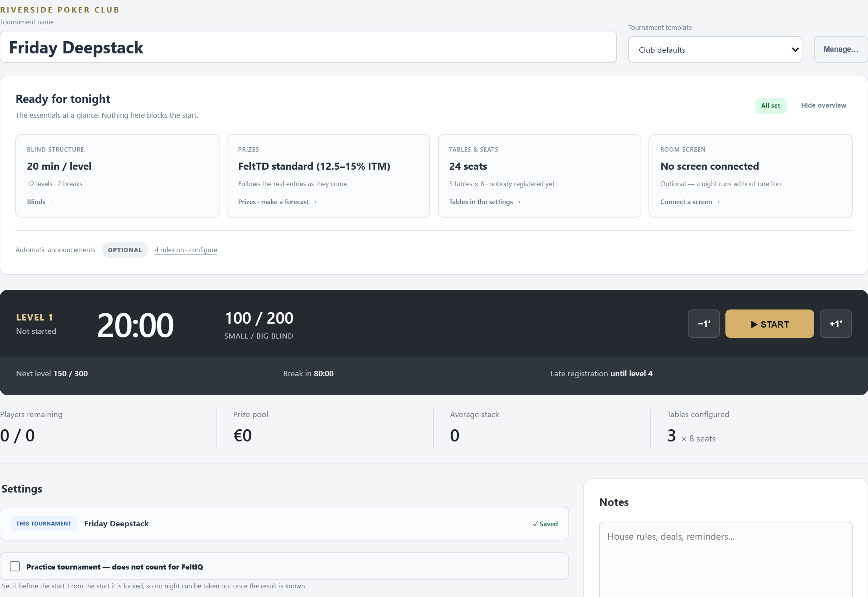
Task: Subtract one minute with −1′ button
Action: click(x=704, y=324)
